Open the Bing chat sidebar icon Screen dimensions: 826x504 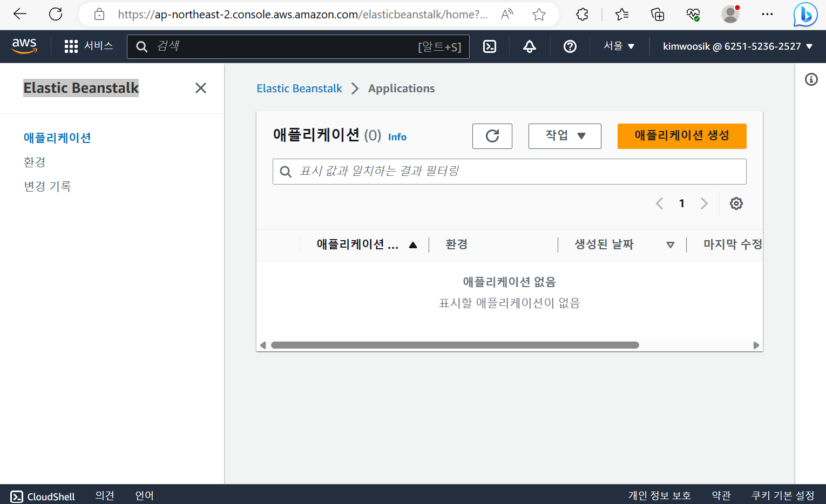click(805, 15)
